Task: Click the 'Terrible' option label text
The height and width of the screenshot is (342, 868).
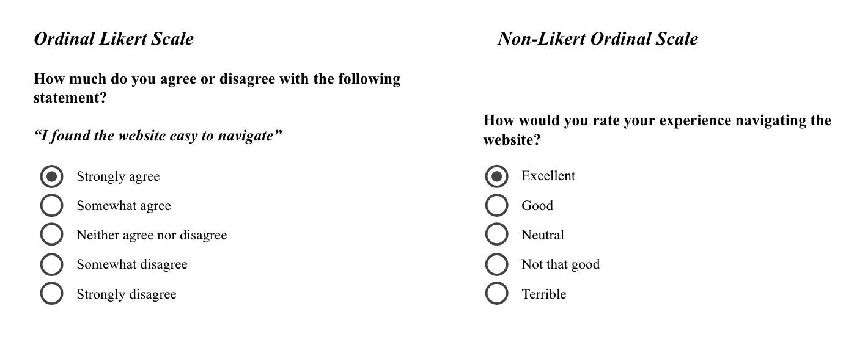Action: point(543,294)
